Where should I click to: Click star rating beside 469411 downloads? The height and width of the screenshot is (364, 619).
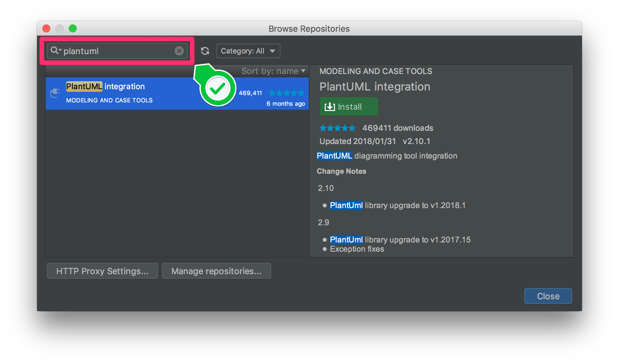tap(338, 128)
